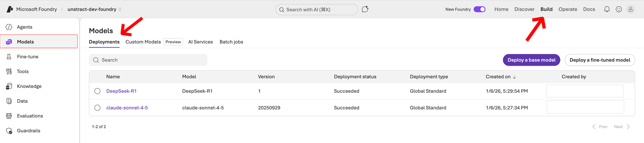The image size is (644, 143).
Task: Go to the Next page chevron
Action: (x=628, y=127)
